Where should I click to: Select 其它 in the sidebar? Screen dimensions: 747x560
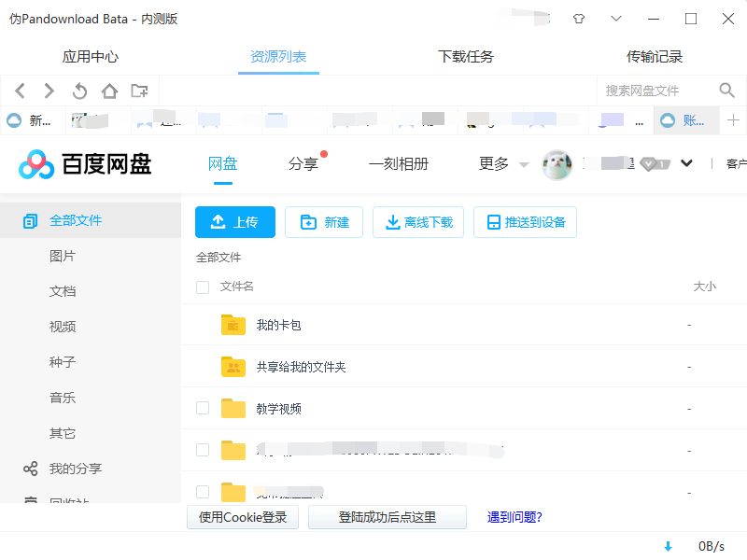[x=63, y=433]
